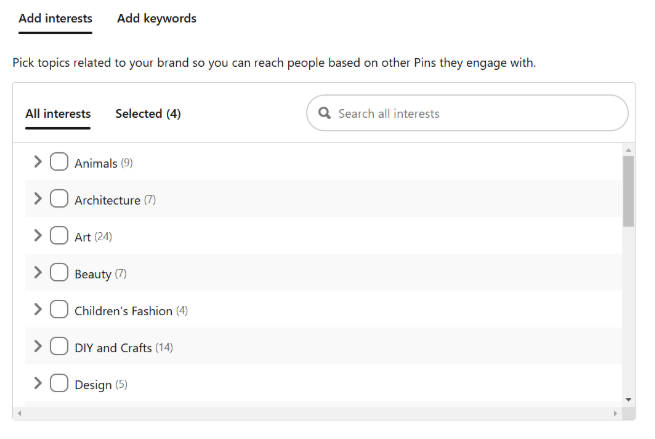Click the vertical scrollbar up arrow
The height and width of the screenshot is (439, 655).
point(628,150)
